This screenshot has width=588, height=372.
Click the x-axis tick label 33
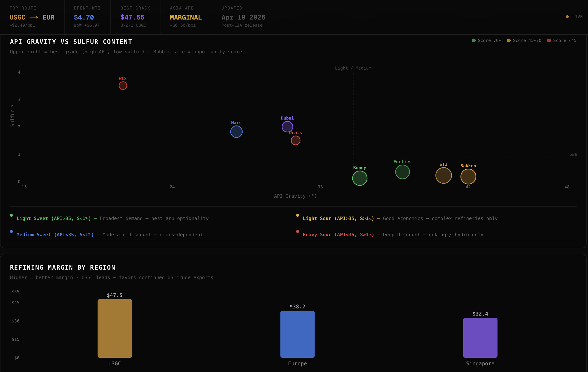click(320, 187)
